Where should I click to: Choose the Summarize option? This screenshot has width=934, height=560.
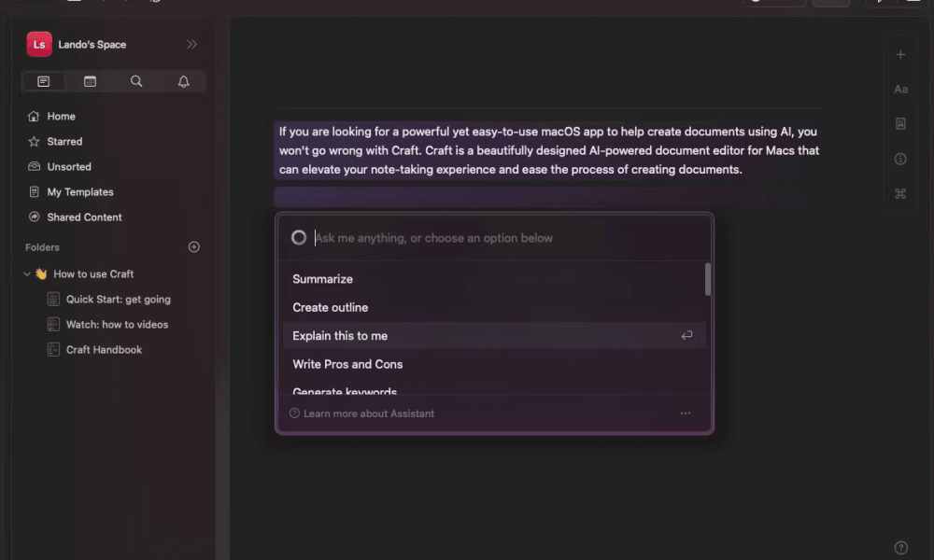[494, 279]
